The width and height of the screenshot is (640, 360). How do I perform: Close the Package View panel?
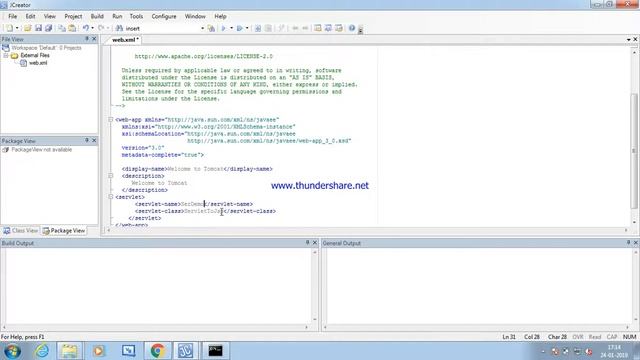(x=94, y=140)
